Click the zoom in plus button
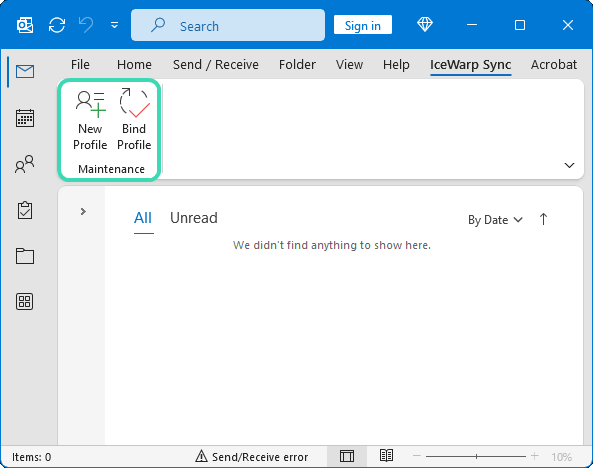The image size is (593, 468). 534,456
